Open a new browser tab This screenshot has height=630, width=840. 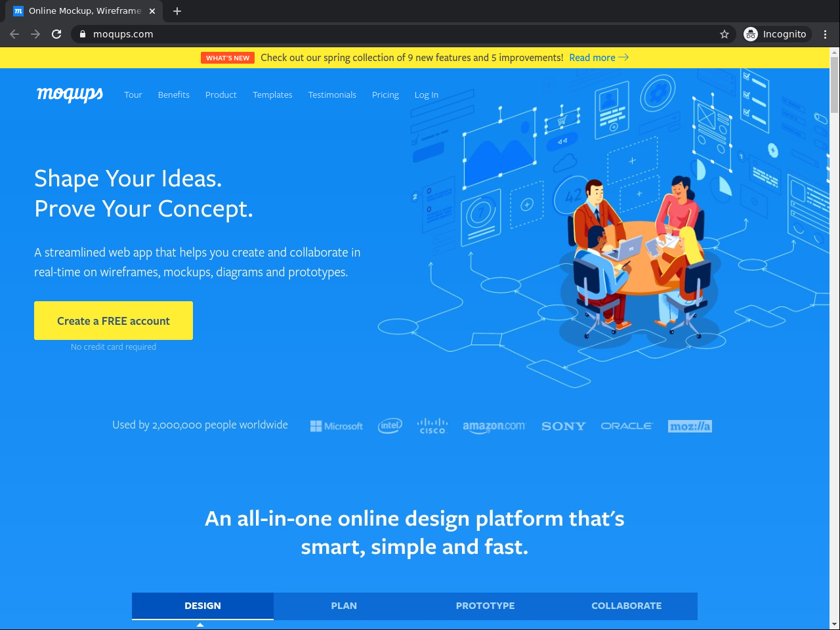(177, 11)
